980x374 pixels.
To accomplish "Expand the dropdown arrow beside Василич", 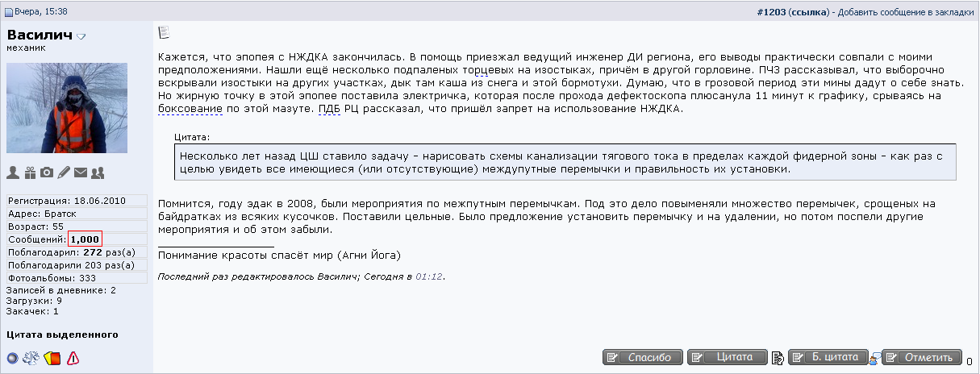I will [x=81, y=37].
